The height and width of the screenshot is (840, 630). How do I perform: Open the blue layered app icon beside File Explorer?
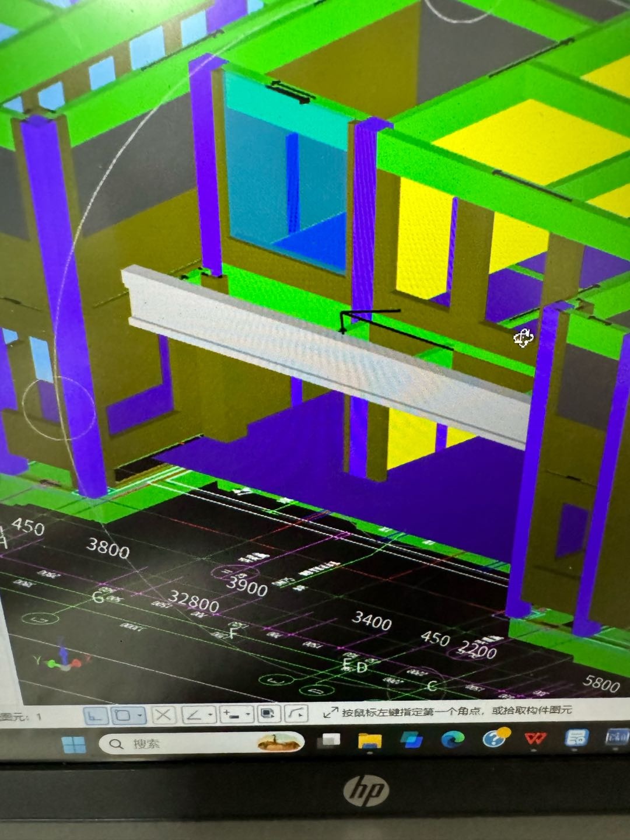(x=412, y=740)
